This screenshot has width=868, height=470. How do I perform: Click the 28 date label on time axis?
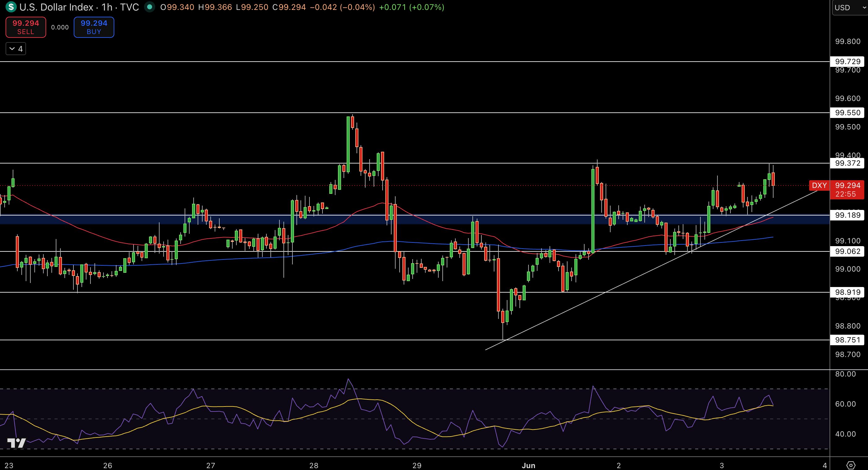314,465
